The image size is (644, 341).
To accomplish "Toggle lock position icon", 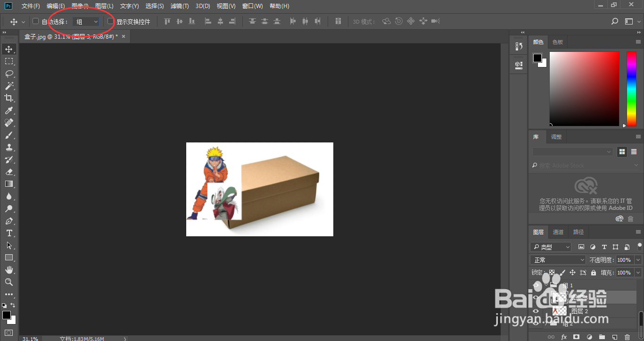I will click(x=572, y=273).
